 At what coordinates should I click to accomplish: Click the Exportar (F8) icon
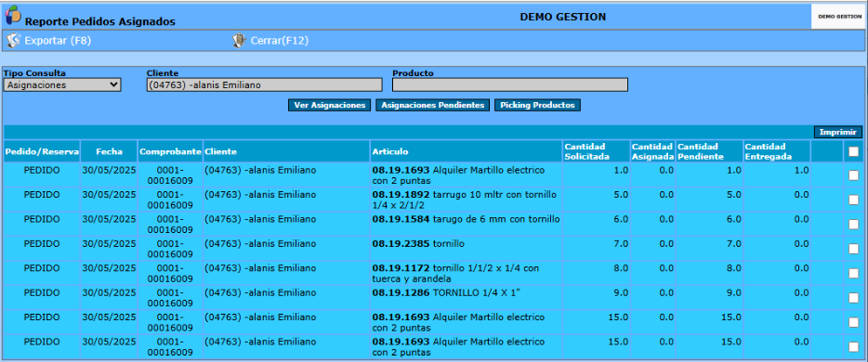tap(14, 40)
